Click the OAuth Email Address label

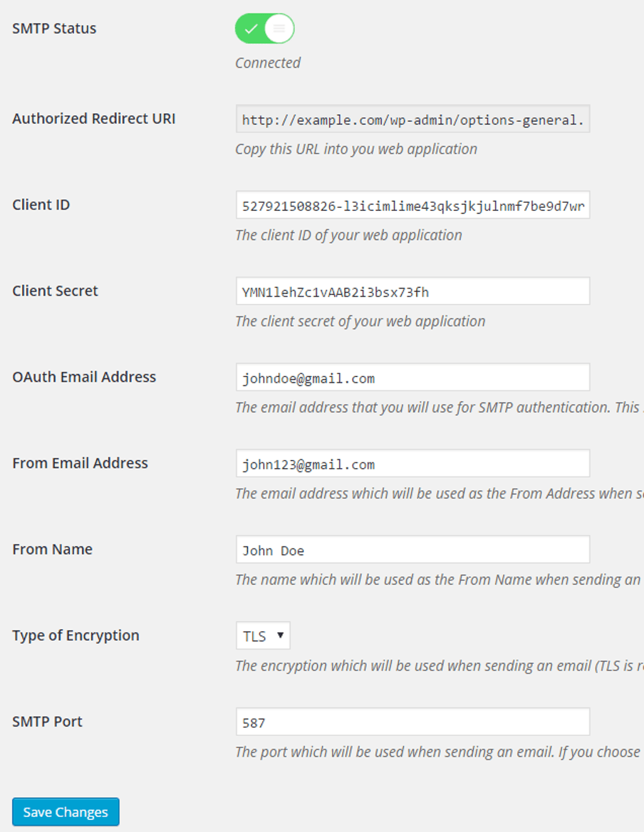[x=84, y=377]
